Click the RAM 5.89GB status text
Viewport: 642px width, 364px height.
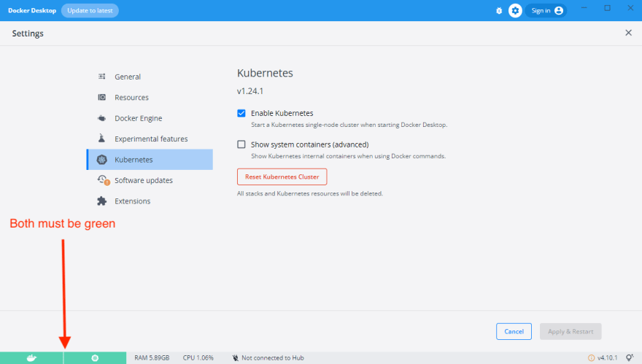pos(152,358)
